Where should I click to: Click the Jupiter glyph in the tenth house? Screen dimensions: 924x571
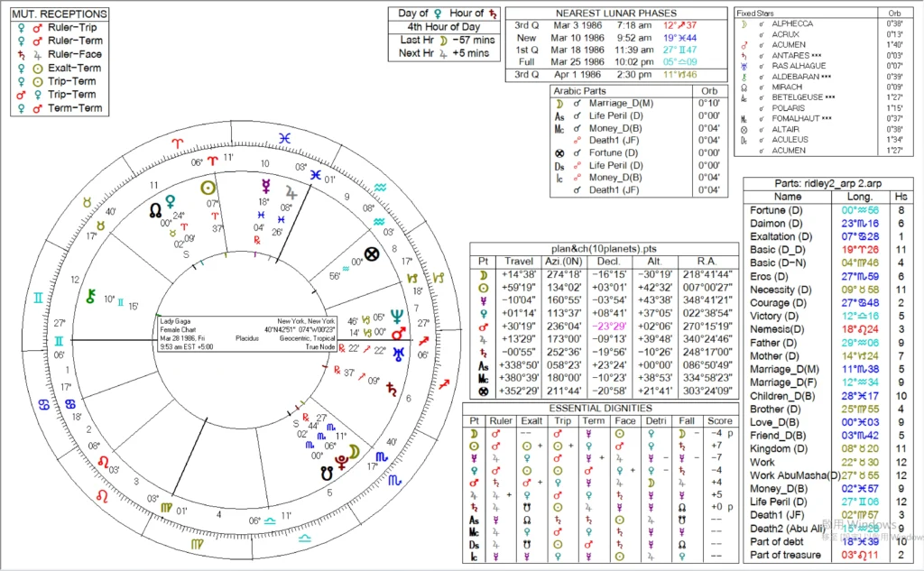(291, 191)
